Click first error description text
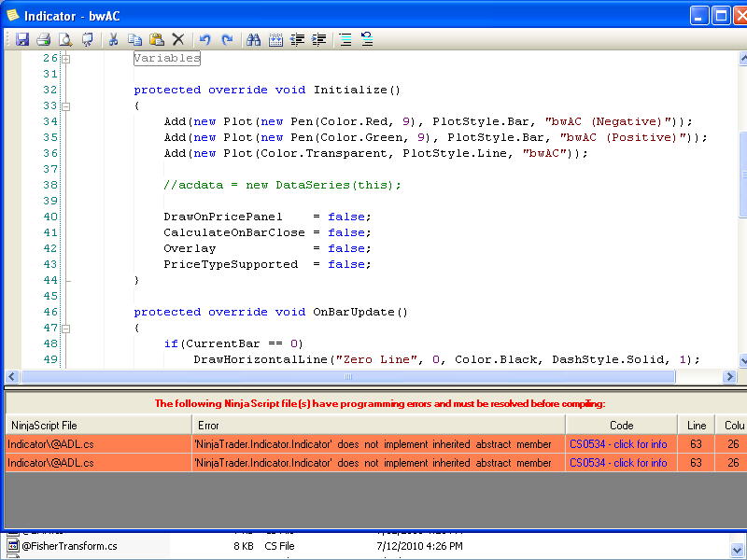 point(373,444)
